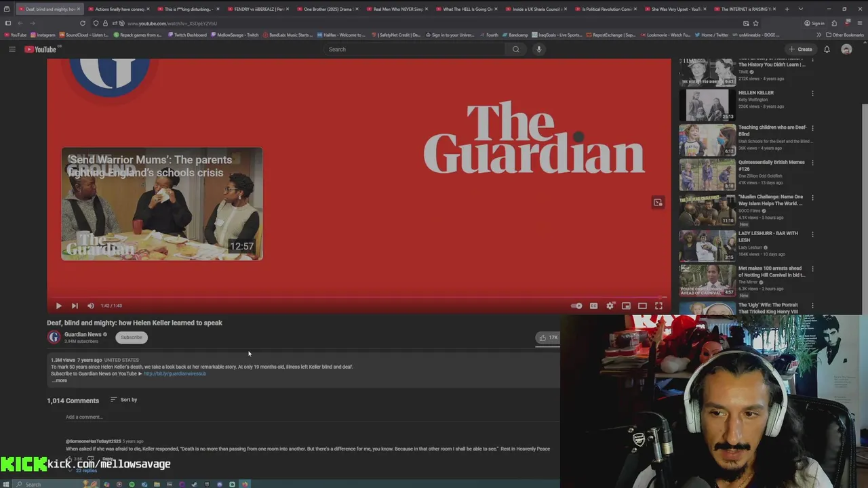Open the Send Warrior Mums suggested video card
868x488 pixels.
point(162,204)
